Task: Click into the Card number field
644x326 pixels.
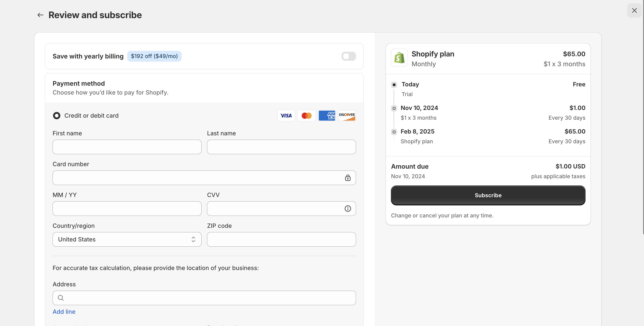Action: pyautogui.click(x=204, y=178)
